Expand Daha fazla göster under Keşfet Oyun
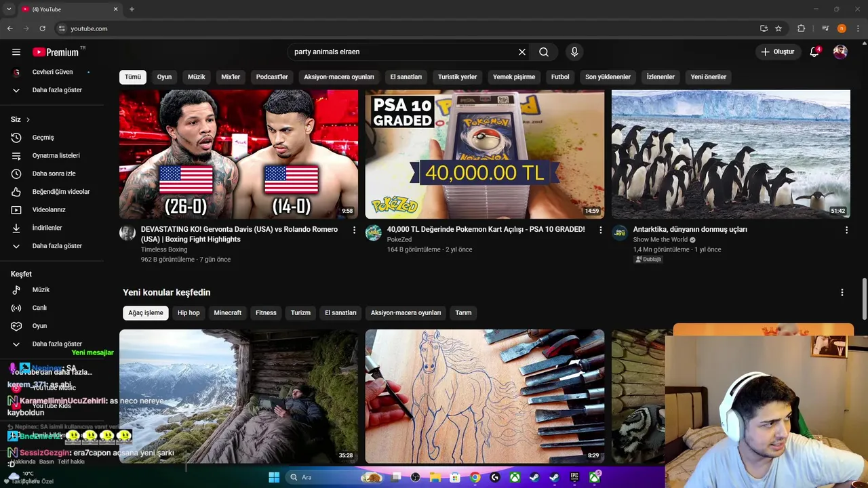 pos(52,344)
